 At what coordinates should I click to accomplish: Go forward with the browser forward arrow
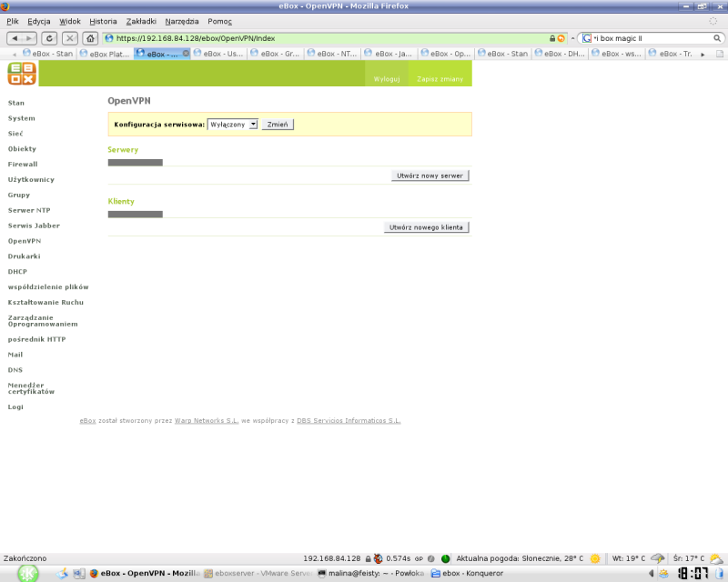(x=29, y=38)
